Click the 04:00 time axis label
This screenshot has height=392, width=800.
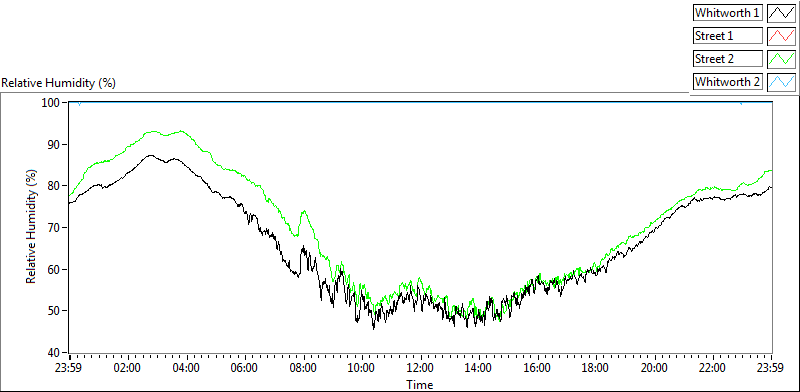coord(186,368)
